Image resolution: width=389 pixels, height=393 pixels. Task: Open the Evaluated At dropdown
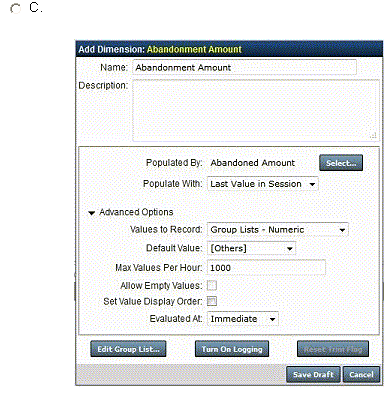pyautogui.click(x=243, y=319)
